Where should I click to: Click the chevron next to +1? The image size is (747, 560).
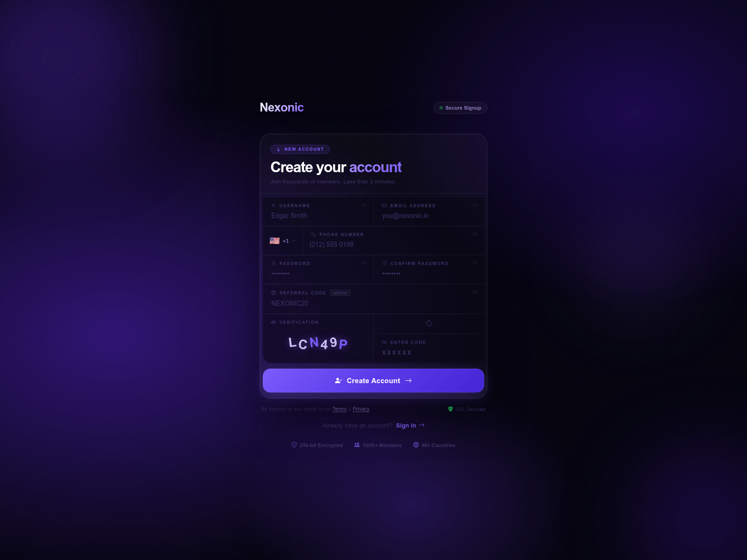pos(294,241)
